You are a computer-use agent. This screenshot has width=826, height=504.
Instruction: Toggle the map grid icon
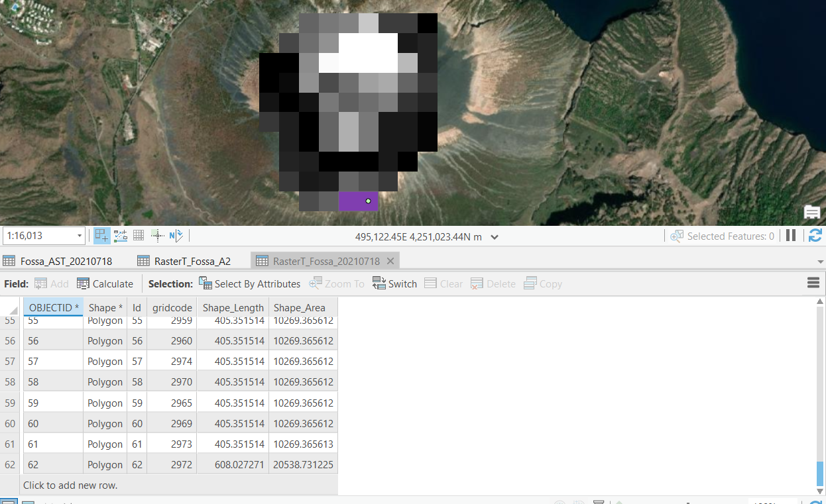click(139, 235)
